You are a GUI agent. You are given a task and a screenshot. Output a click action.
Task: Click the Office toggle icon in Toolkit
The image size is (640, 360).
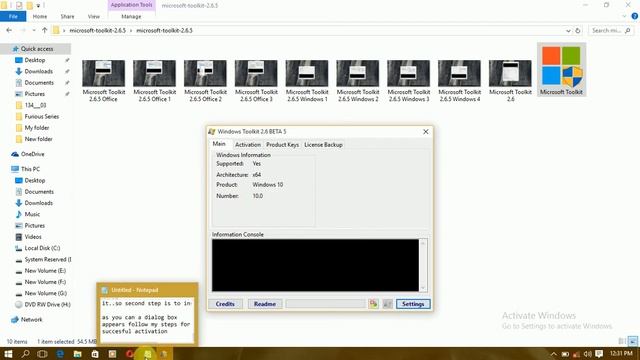373,304
